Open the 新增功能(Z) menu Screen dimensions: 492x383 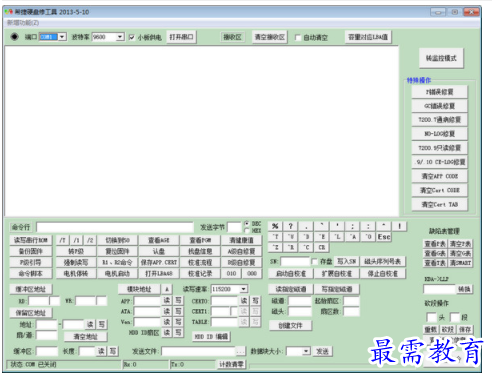pos(23,23)
